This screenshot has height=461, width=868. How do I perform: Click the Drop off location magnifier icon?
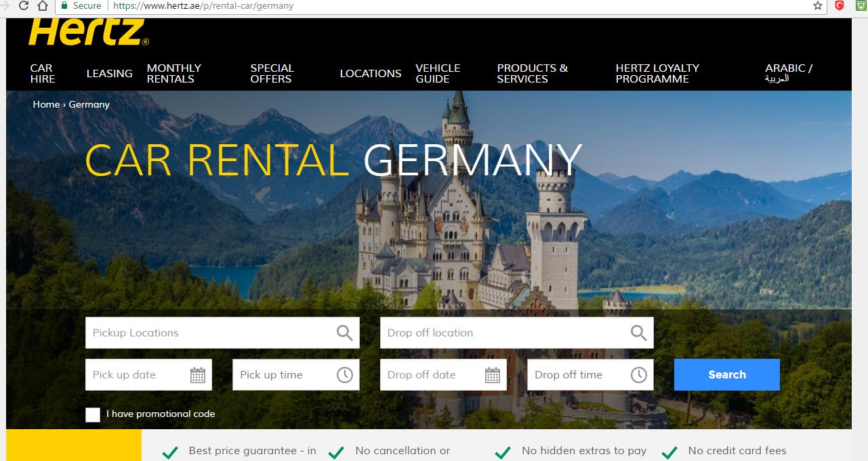638,332
